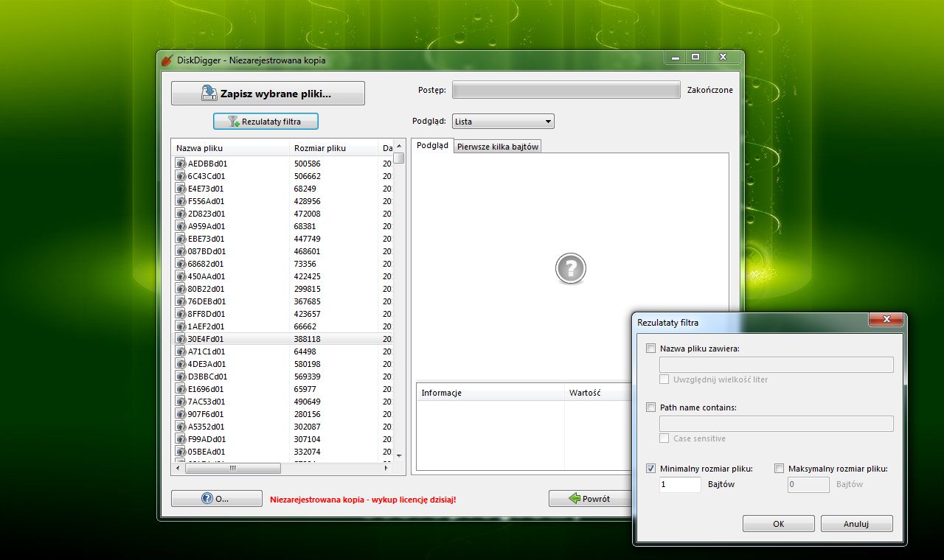Close the Rezulataty filtra dialog
This screenshot has height=560, width=944.
click(886, 320)
